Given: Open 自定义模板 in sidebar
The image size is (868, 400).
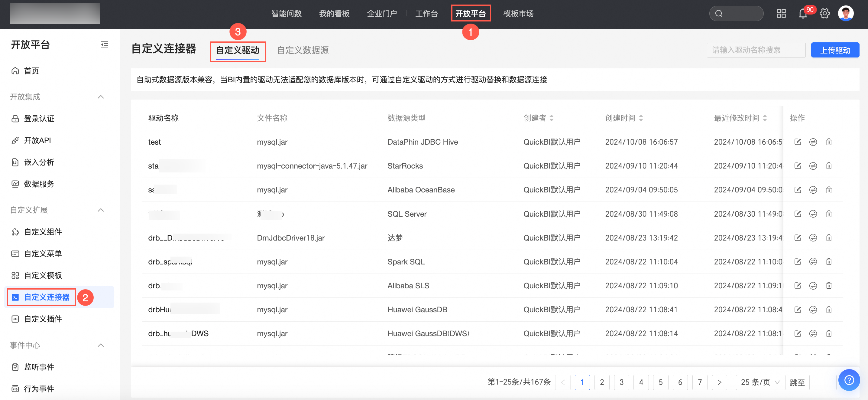Looking at the screenshot, I should pyautogui.click(x=37, y=275).
